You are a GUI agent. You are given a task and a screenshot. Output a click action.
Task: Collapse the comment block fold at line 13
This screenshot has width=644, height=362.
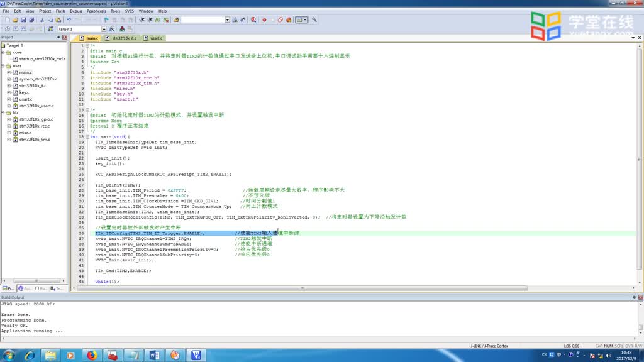(x=87, y=110)
